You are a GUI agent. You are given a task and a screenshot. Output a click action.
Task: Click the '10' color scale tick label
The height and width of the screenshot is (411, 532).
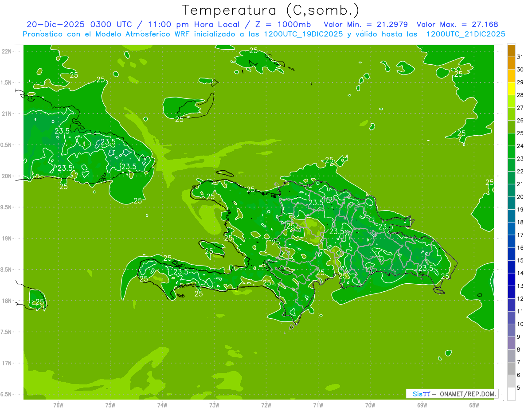coord(520,324)
